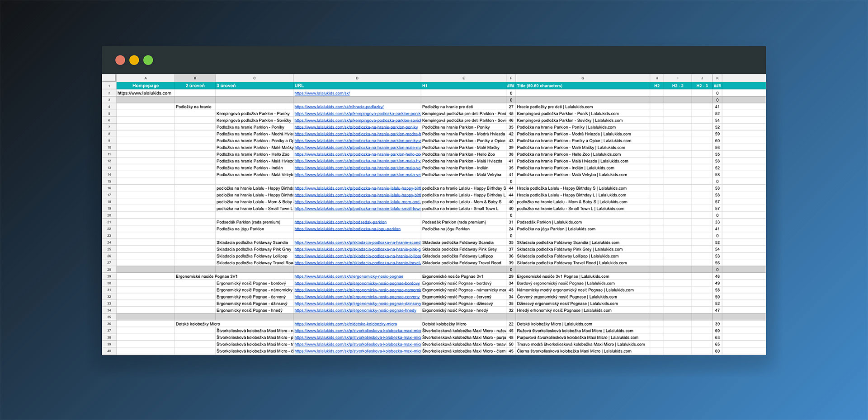Screen dimensions: 868x420
Task: Click the red close window dot
Action: pyautogui.click(x=120, y=60)
